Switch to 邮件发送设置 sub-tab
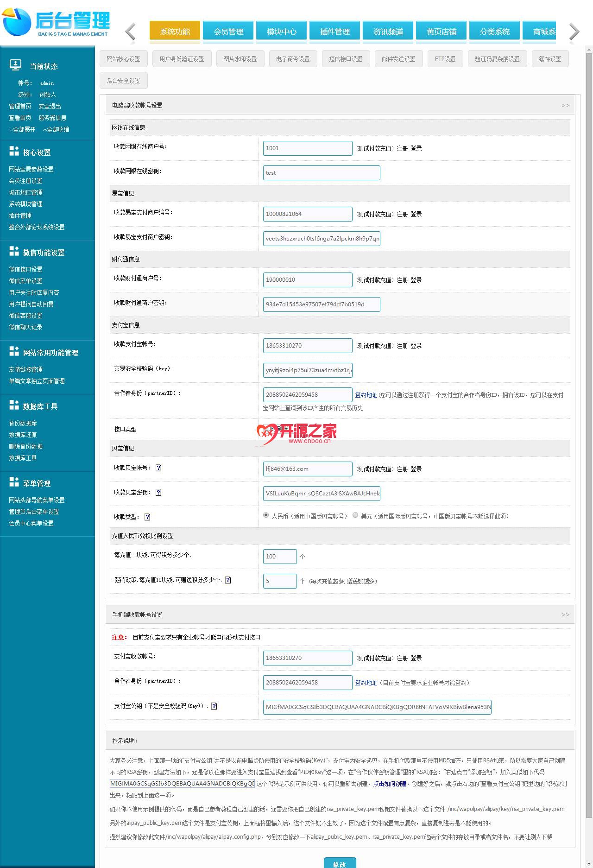The height and width of the screenshot is (868, 593). pos(398,59)
